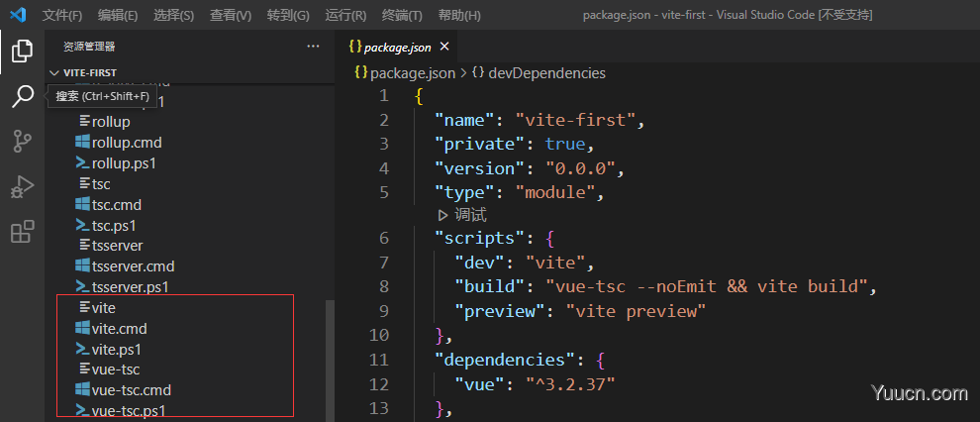This screenshot has width=980, height=422.
Task: Click the "vue-tsc --noEmit && vite build" string
Action: [x=708, y=286]
